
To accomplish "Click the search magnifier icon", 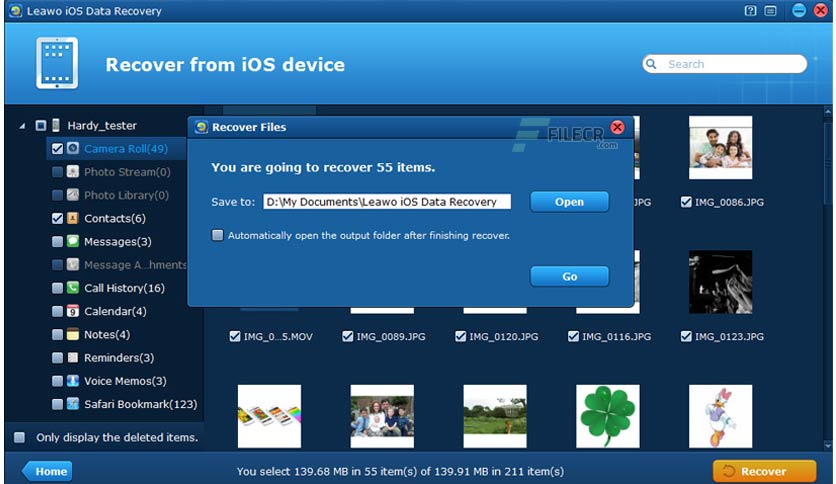I will pyautogui.click(x=651, y=64).
